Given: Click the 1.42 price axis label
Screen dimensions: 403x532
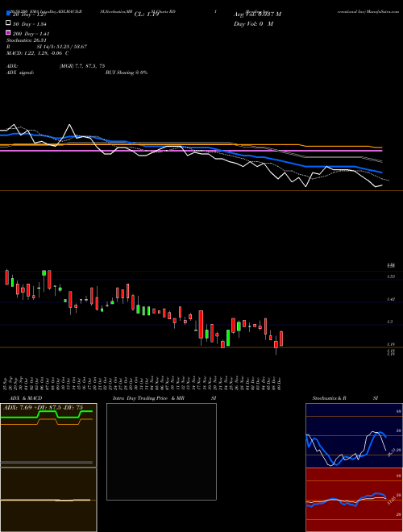Looking at the screenshot, I should 391,299.
